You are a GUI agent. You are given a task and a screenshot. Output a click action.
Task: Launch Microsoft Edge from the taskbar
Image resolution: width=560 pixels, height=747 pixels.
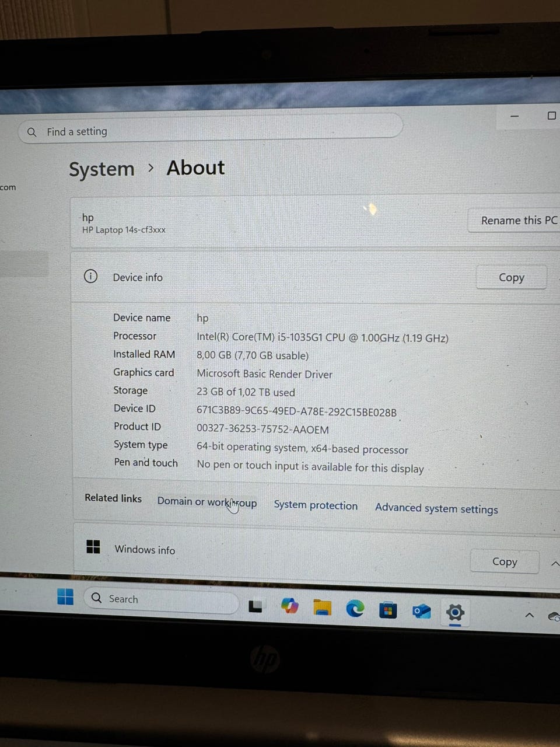tap(355, 609)
